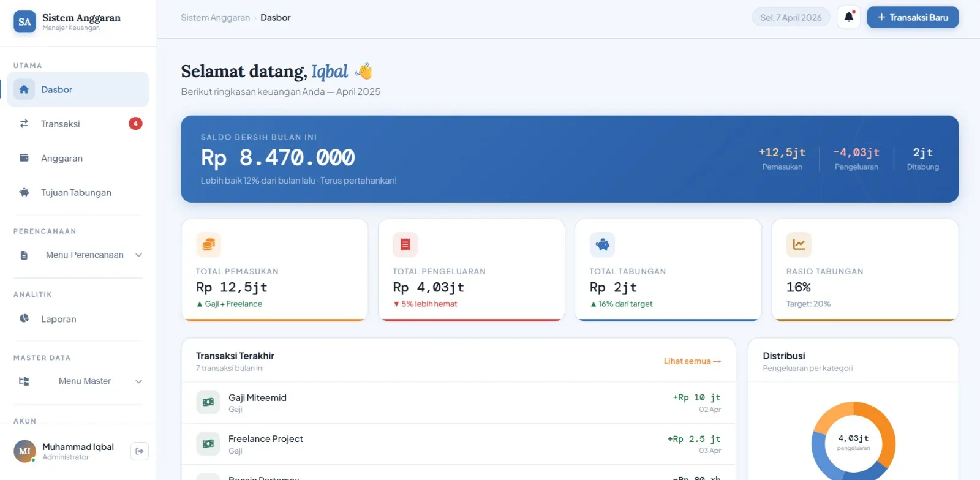The height and width of the screenshot is (480, 980).
Task: Go to Dasbor in the sidebar
Action: coord(78,89)
